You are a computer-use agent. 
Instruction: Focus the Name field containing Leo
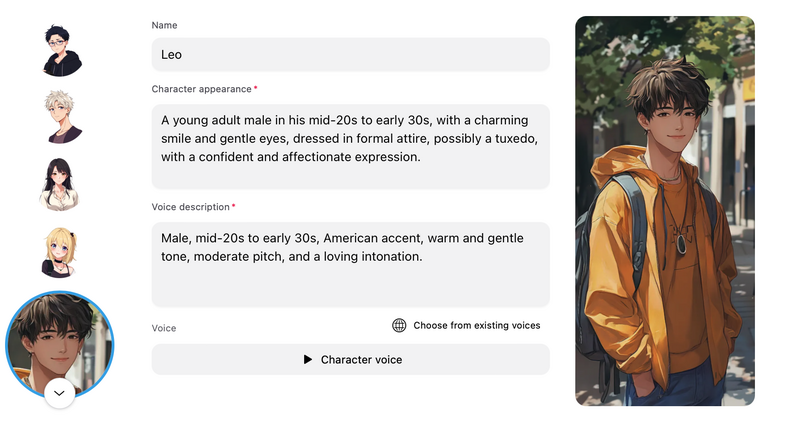tap(350, 55)
